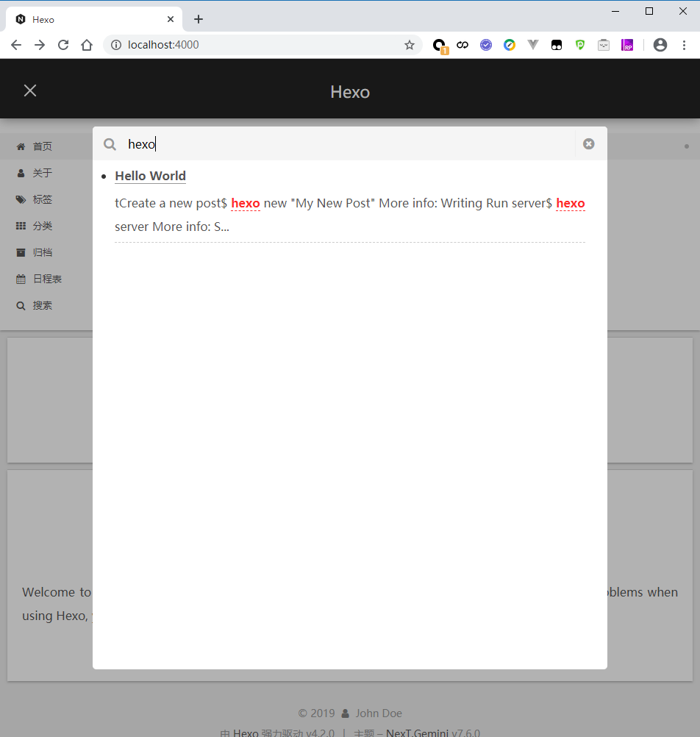
Task: Click into the search field containing hexo
Action: click(346, 144)
